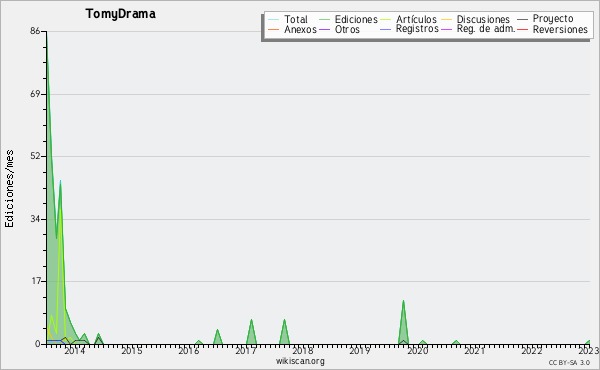
Task: Click the late-2017 green peak
Action: tap(284, 332)
